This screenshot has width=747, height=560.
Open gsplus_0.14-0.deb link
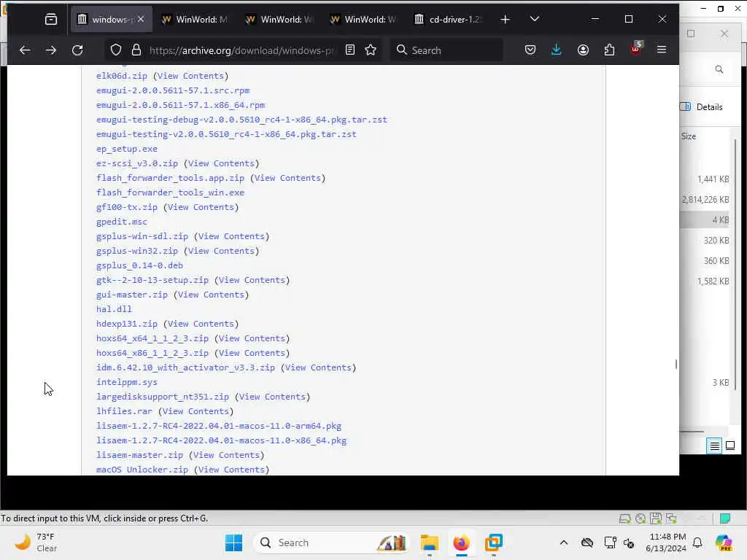pos(139,265)
